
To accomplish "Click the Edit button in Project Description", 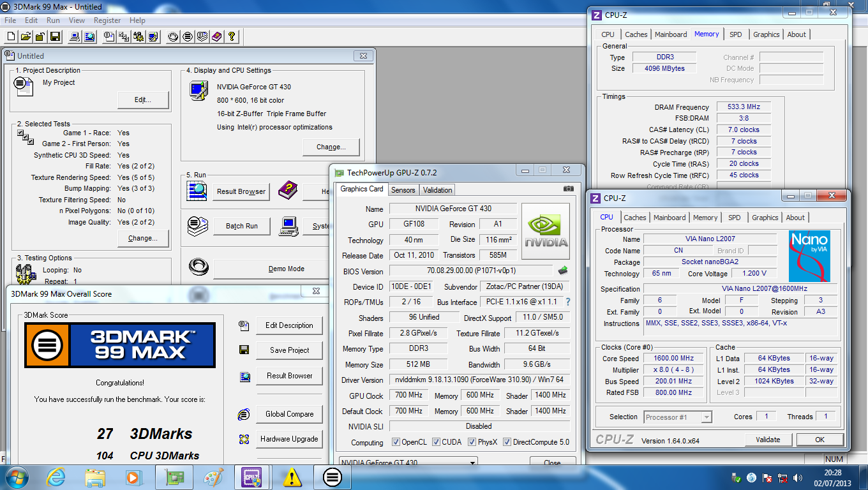I will [143, 100].
